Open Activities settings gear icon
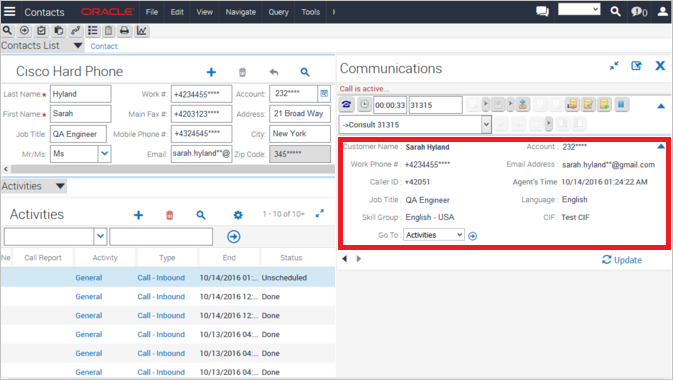Image resolution: width=673 pixels, height=380 pixels. pos(238,215)
